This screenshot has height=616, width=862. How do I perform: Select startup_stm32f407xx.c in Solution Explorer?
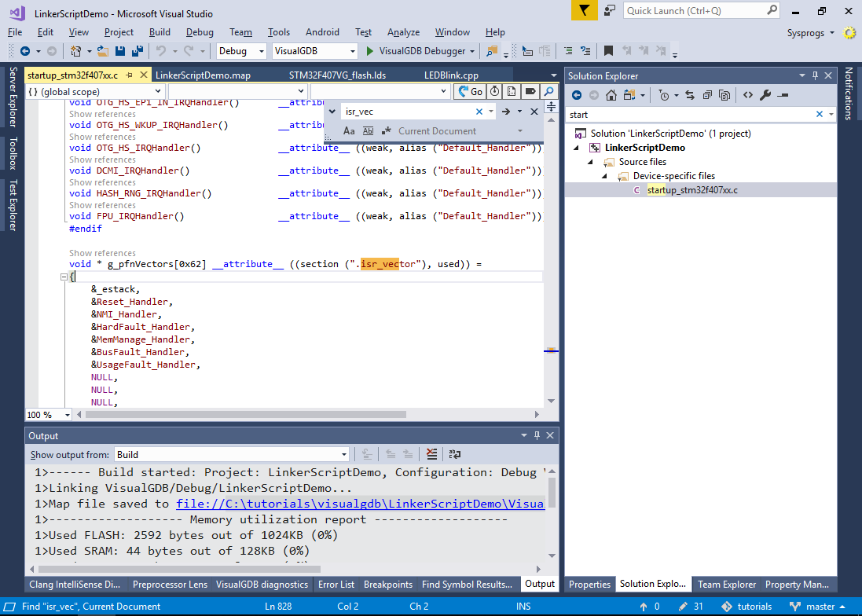[x=692, y=190]
